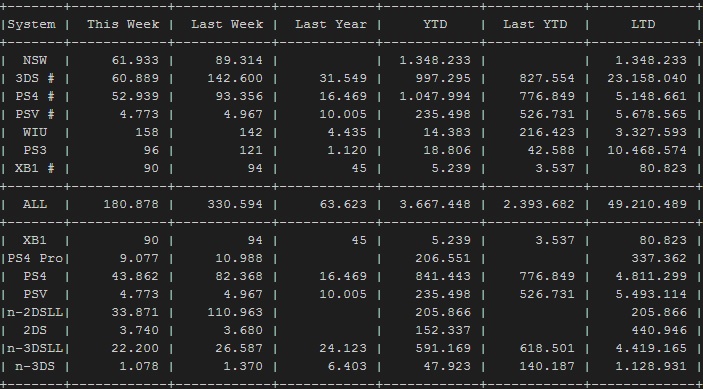Select the LTD column header
Viewport: 703px width, 389px height.
(643, 24)
